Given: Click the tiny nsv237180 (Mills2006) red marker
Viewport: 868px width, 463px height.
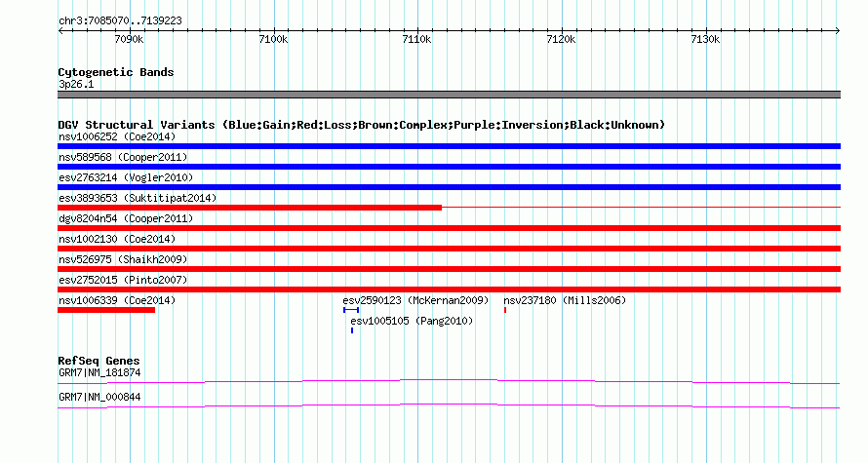Looking at the screenshot, I should coord(505,310).
